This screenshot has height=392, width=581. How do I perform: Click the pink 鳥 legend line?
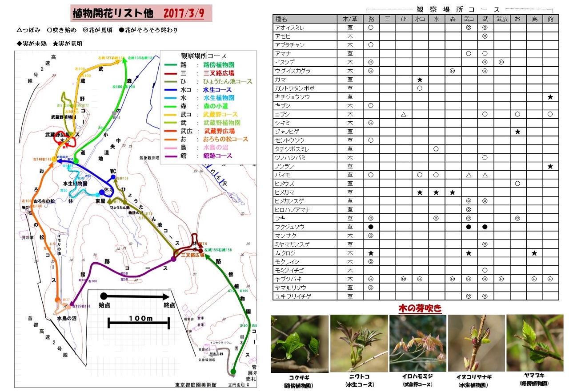(x=171, y=148)
